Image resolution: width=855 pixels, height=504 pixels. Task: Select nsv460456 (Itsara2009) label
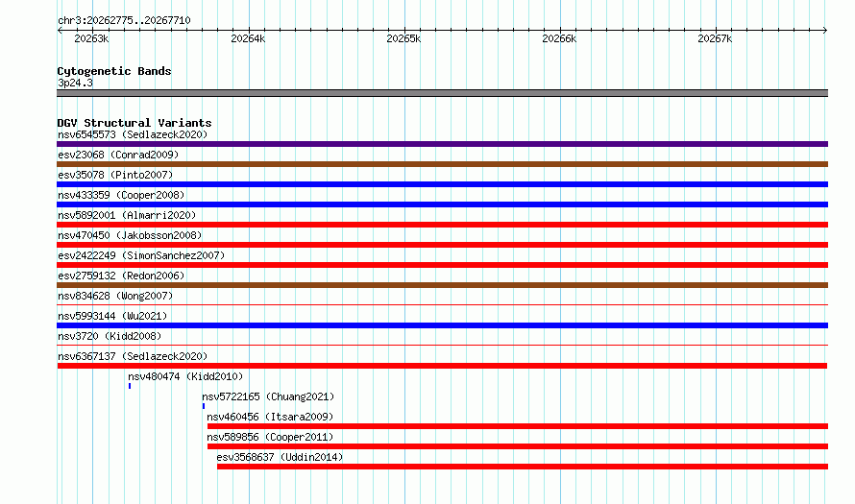[270, 417]
